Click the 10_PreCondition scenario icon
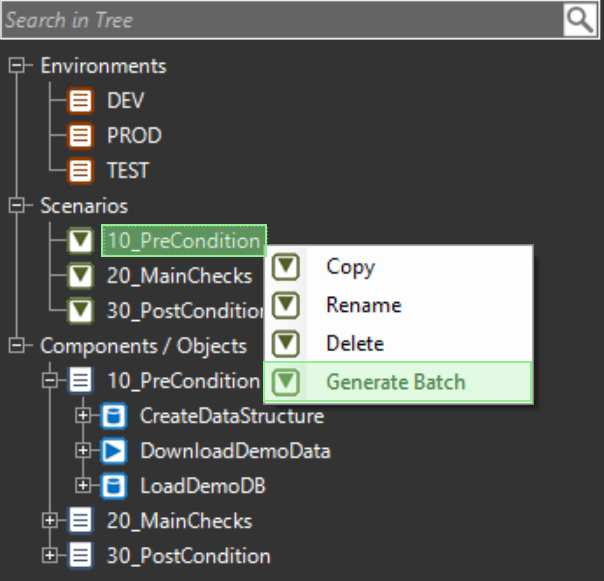 [x=81, y=241]
